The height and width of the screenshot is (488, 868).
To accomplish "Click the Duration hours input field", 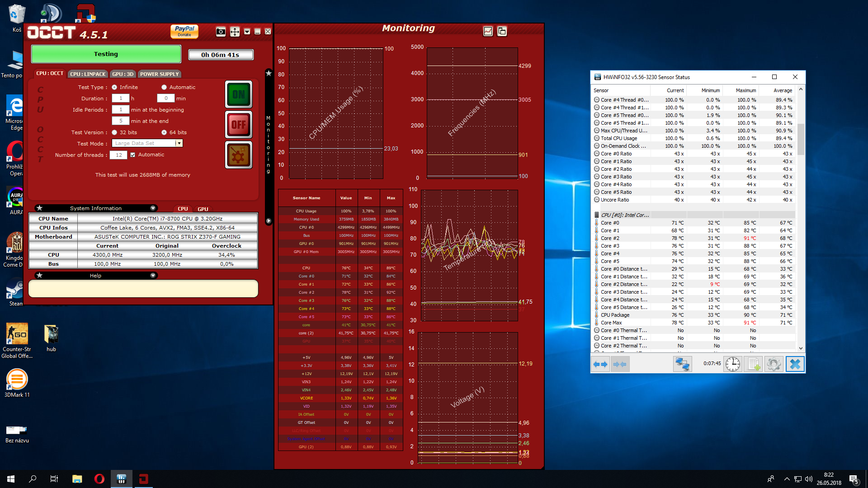I will click(x=121, y=98).
